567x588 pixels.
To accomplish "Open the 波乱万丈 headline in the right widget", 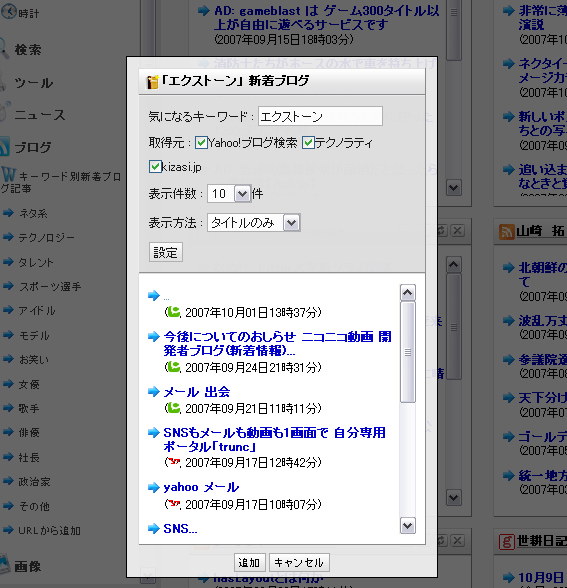I will tap(543, 321).
